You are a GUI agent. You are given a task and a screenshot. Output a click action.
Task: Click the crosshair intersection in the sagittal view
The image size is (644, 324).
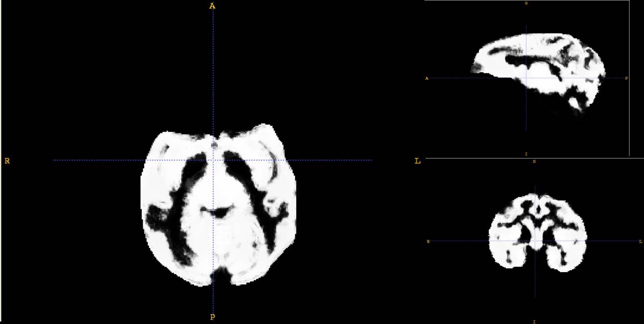coord(526,78)
